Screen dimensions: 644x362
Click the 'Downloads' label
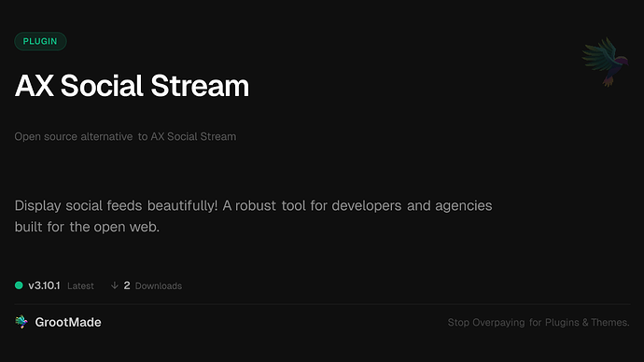click(159, 286)
